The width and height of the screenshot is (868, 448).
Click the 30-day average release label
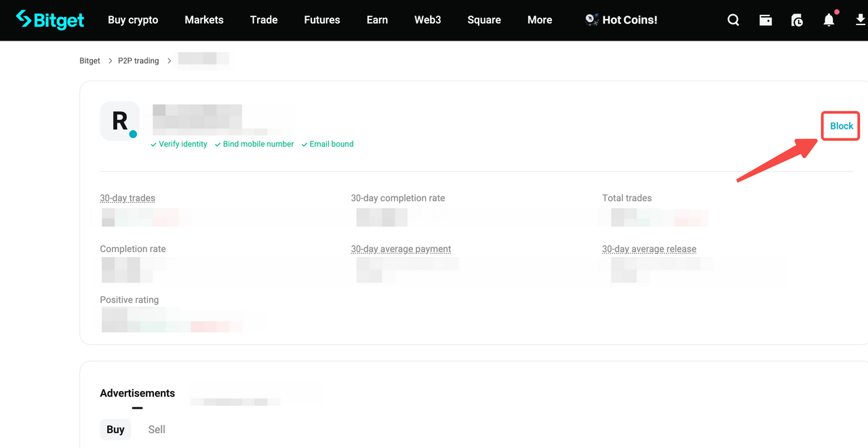[x=649, y=249]
